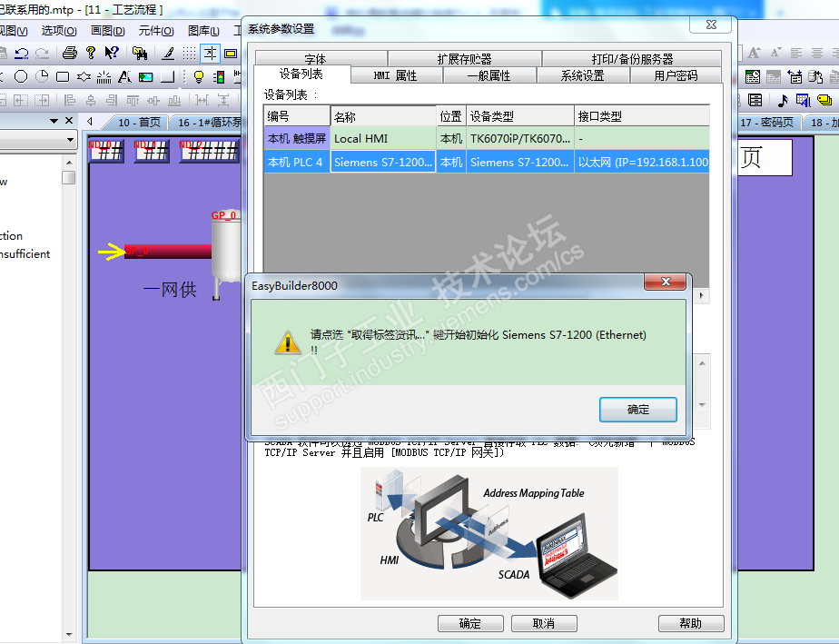
Task: Click the align-left text icon
Action: pos(796,53)
